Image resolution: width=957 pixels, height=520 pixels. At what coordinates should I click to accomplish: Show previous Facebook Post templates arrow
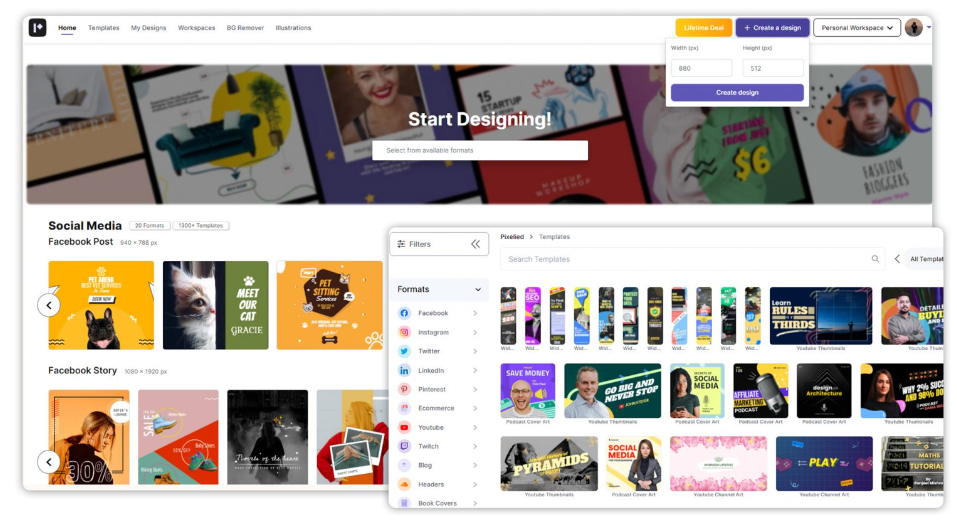tap(49, 305)
